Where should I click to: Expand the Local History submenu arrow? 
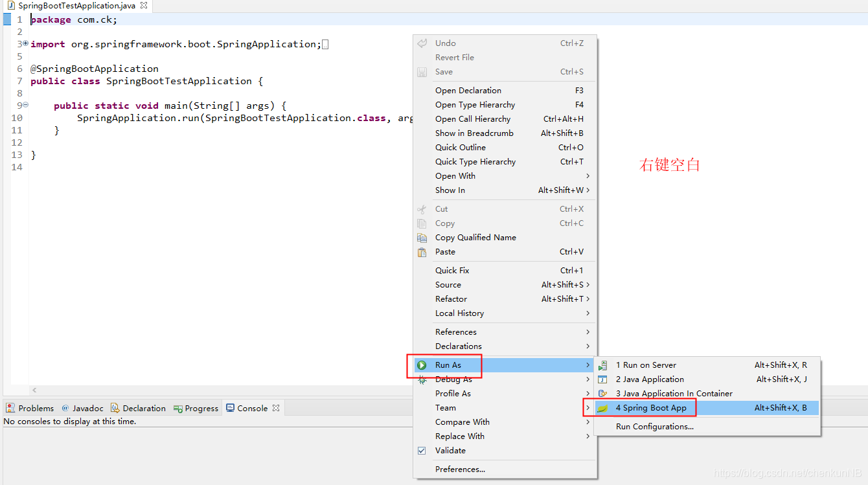[x=588, y=313]
